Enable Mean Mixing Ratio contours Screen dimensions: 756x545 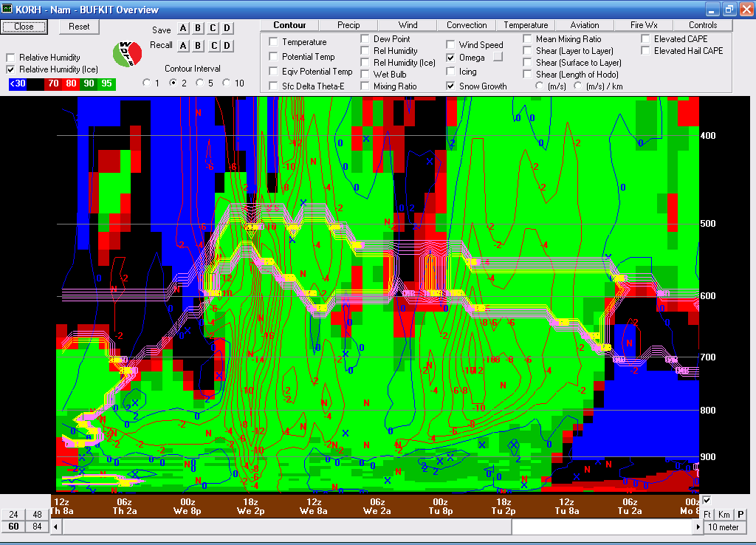(x=527, y=38)
